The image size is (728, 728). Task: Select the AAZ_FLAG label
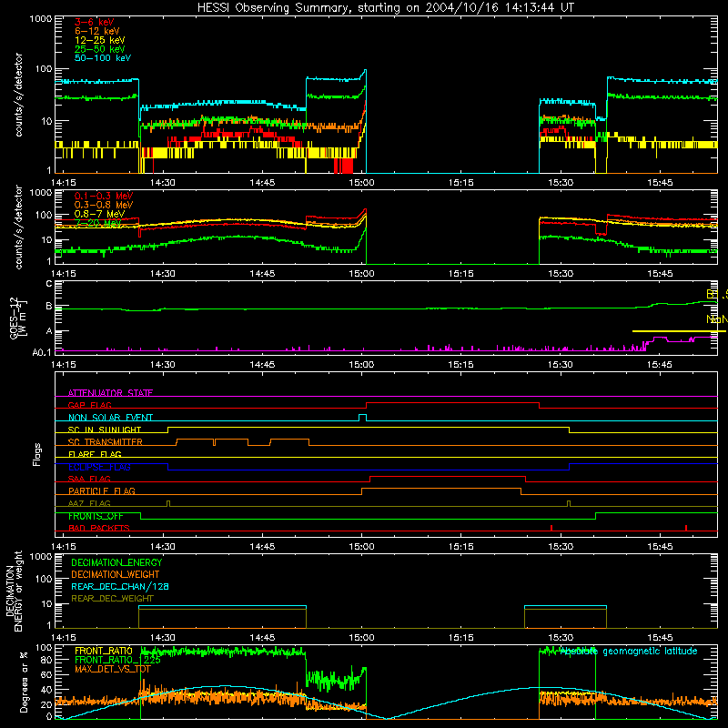pyautogui.click(x=89, y=504)
